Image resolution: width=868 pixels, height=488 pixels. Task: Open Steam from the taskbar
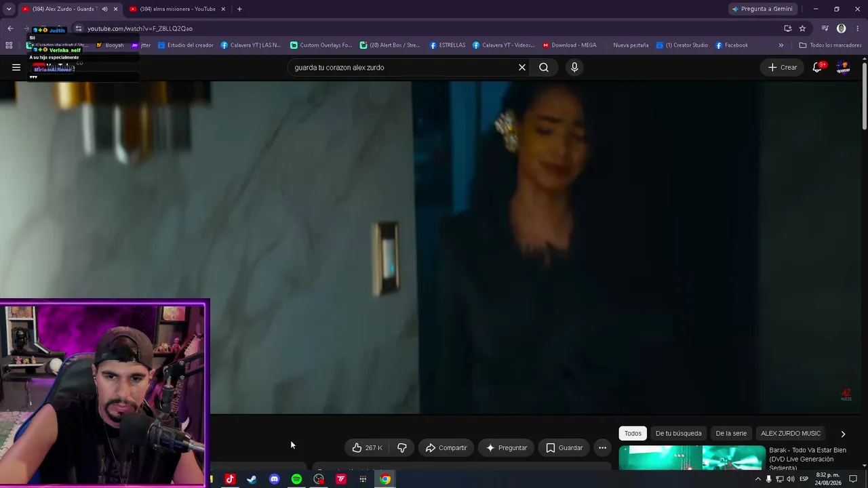point(252,479)
